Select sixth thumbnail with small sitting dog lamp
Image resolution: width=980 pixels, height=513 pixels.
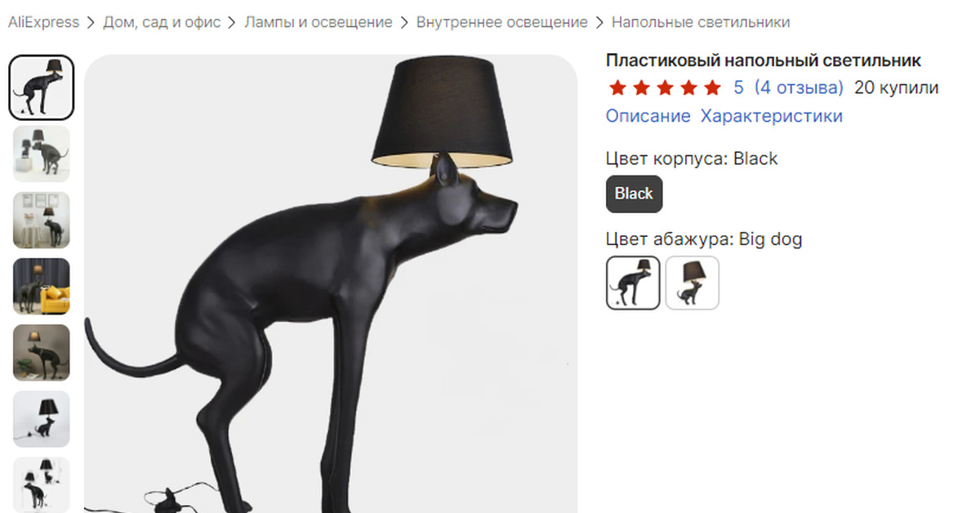coord(41,419)
